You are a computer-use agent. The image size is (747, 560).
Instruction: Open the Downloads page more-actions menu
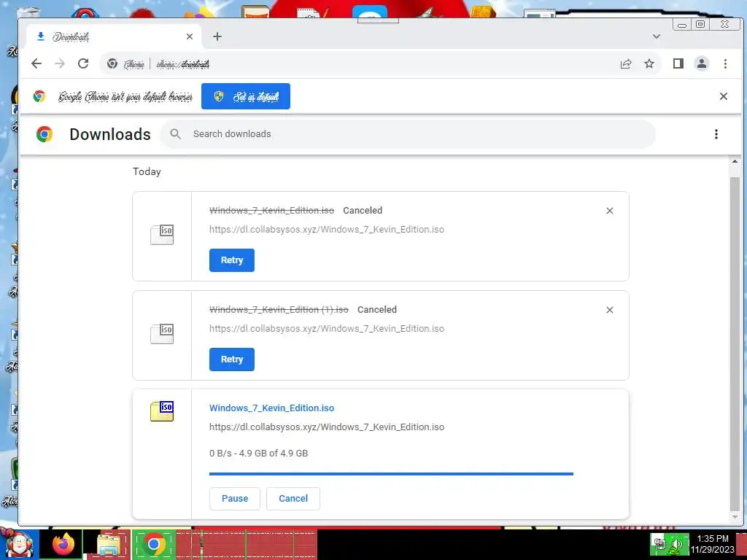716,134
